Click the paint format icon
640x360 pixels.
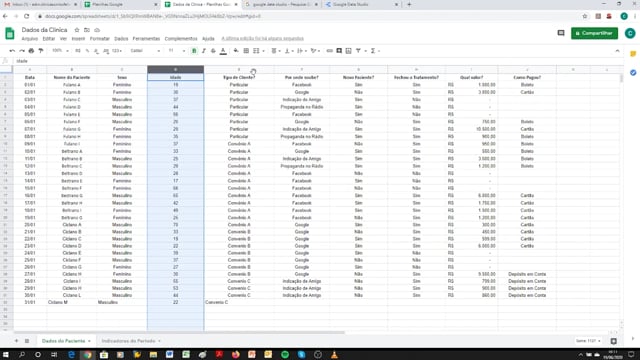click(x=41, y=51)
